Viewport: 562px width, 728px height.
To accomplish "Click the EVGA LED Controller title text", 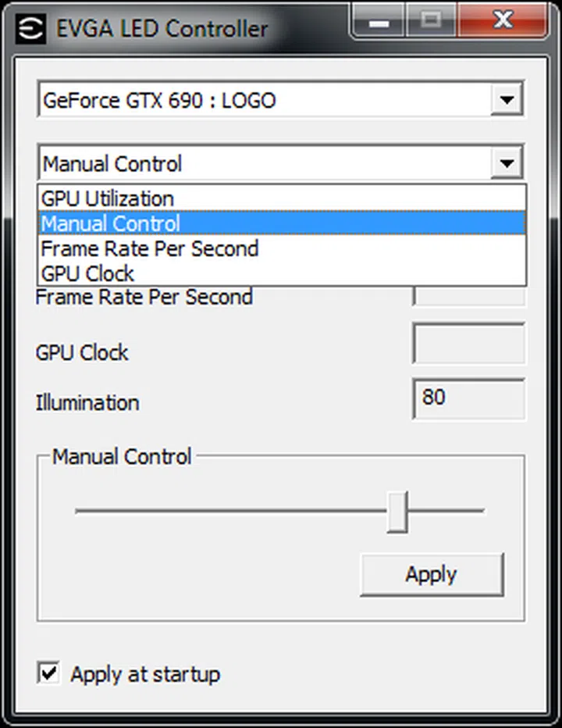I will (162, 28).
